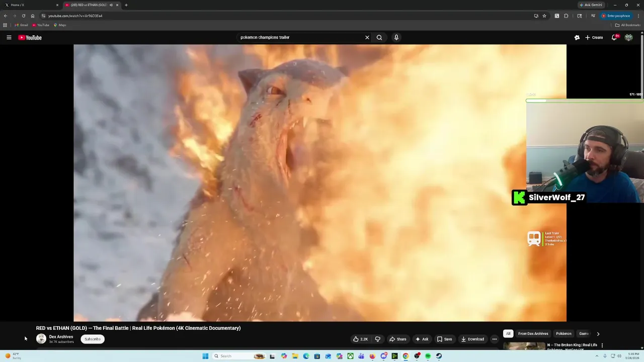Open Spotify from the taskbar
644x362 pixels.
click(428, 356)
